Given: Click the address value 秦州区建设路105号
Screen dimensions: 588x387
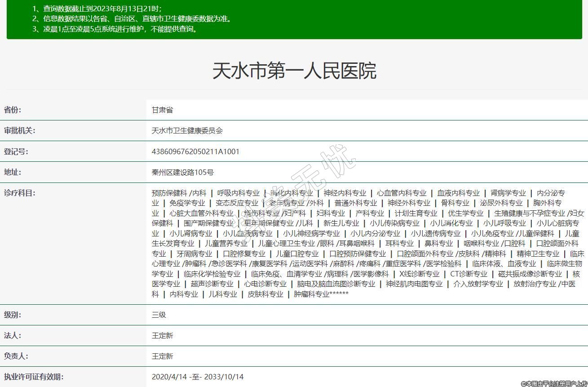Looking at the screenshot, I should tap(182, 172).
